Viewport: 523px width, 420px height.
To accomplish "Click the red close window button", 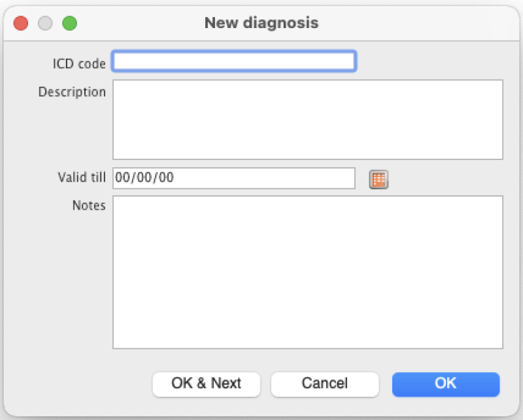I will click(x=21, y=24).
